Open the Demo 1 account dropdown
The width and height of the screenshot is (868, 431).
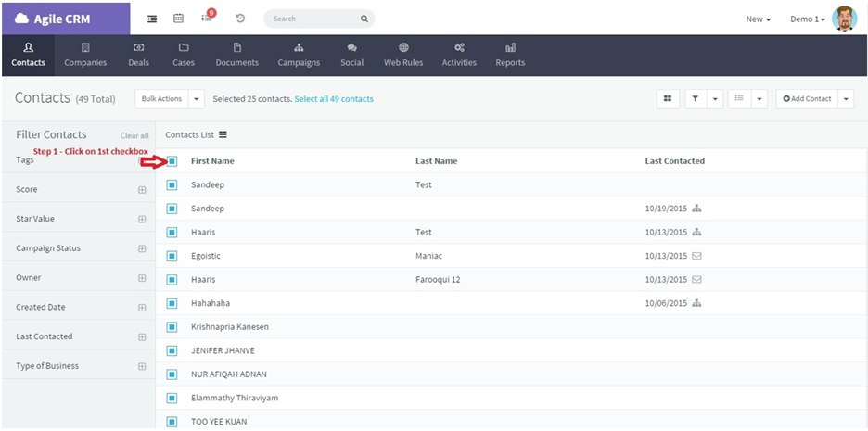tap(808, 19)
